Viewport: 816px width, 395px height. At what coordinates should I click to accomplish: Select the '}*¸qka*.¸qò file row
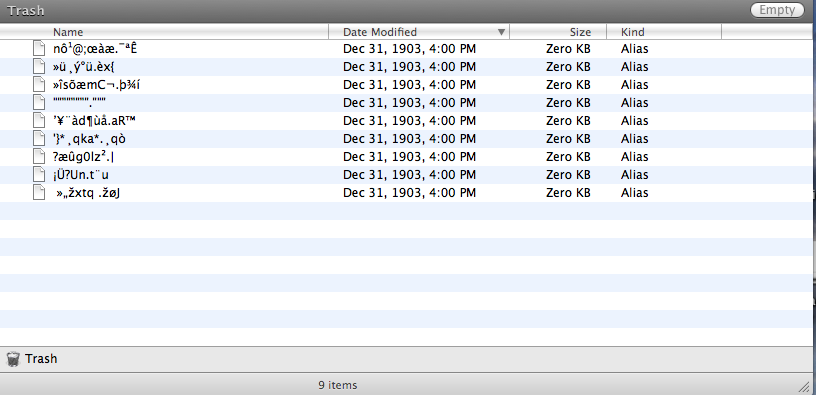408,138
